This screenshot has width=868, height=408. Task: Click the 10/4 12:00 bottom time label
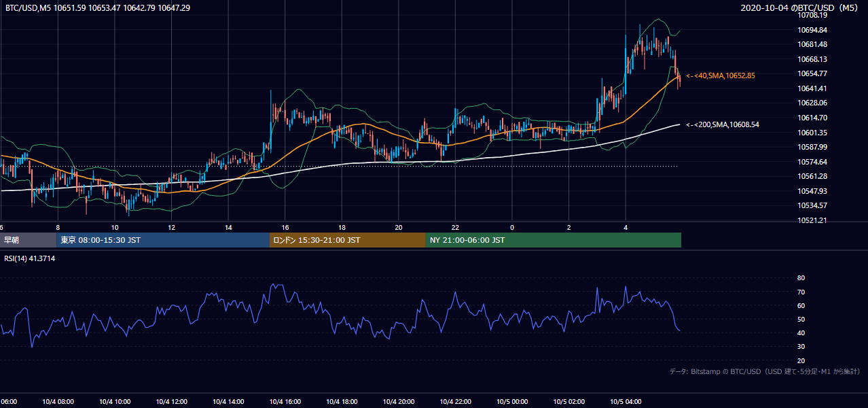click(x=171, y=401)
